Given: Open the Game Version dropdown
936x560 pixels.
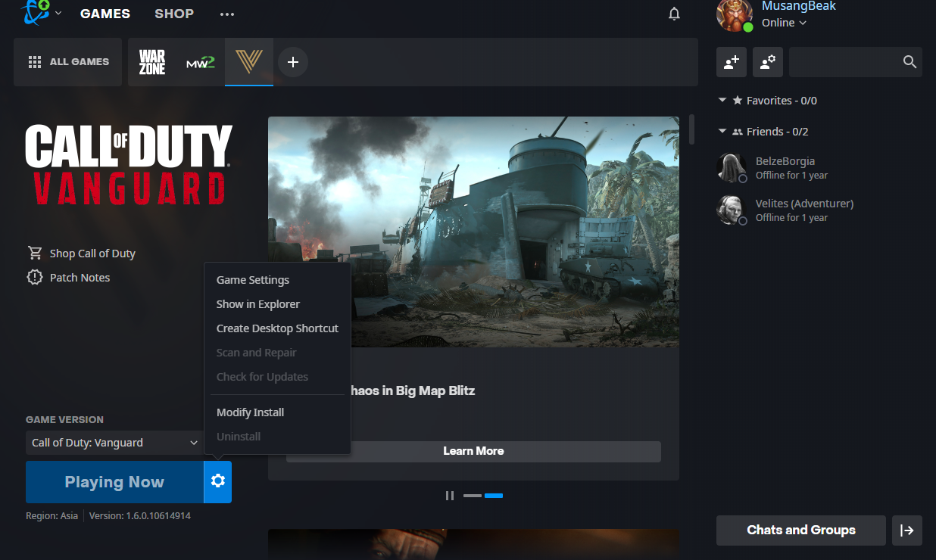Looking at the screenshot, I should pyautogui.click(x=114, y=443).
